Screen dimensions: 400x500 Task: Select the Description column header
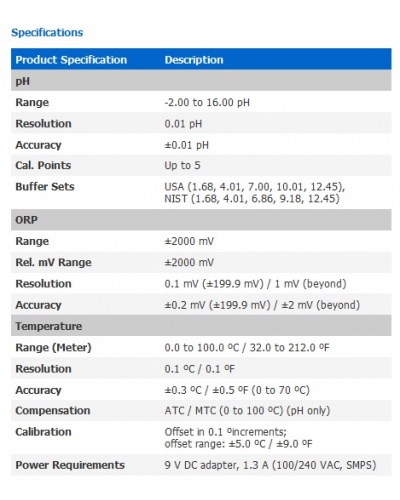pyautogui.click(x=194, y=60)
